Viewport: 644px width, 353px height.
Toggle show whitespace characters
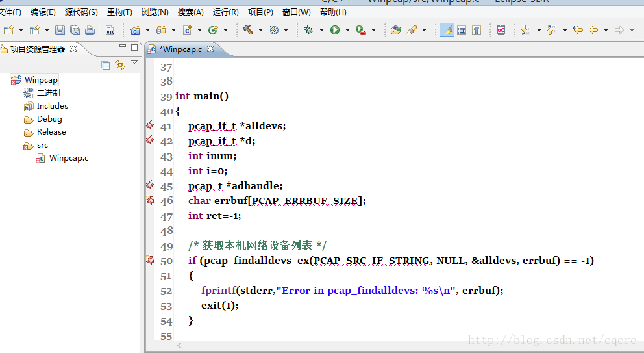click(x=477, y=30)
